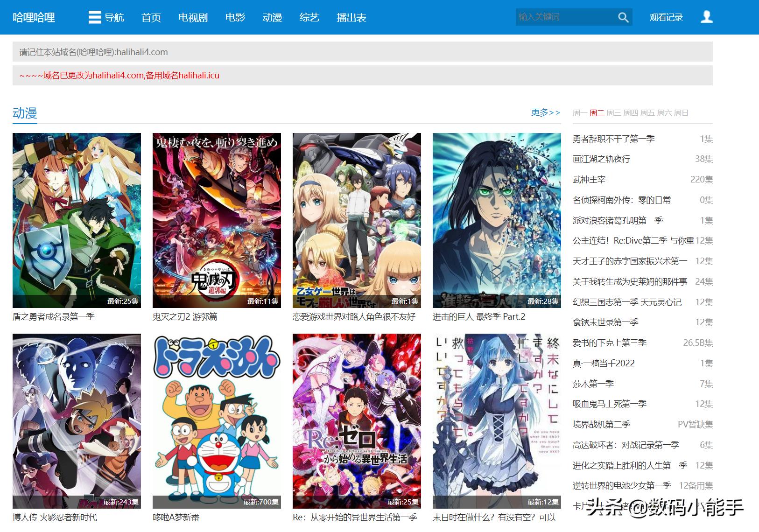Screen dimensions: 759x532
Task: Click the 更多>> link
Action: 546,112
